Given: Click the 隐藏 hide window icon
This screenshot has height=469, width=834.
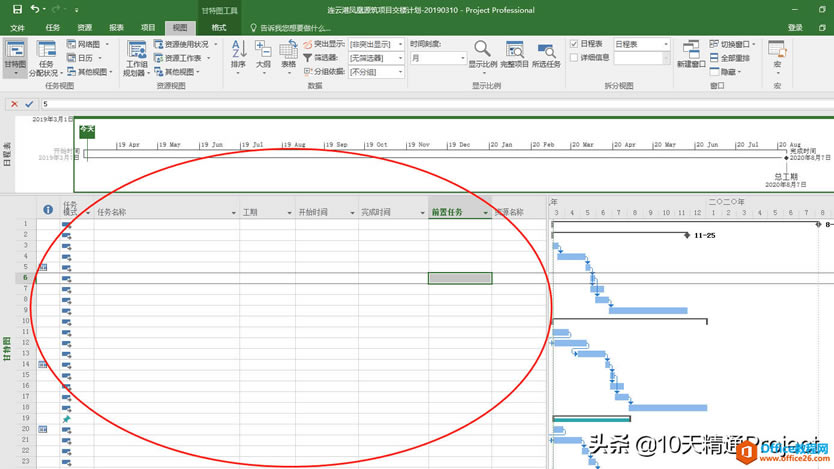Looking at the screenshot, I should coord(714,72).
